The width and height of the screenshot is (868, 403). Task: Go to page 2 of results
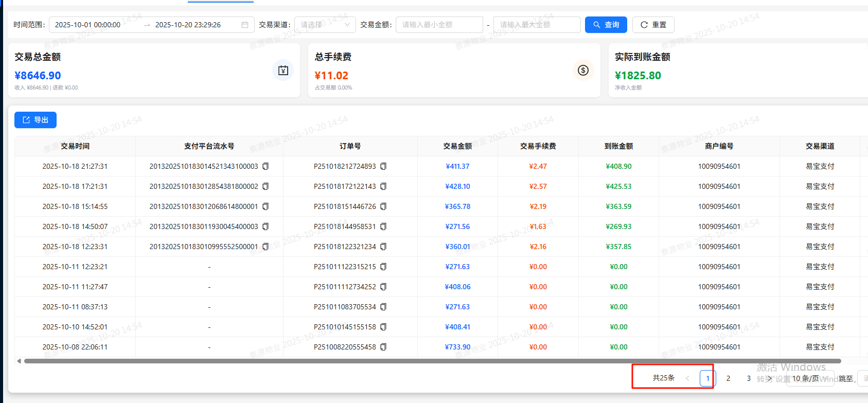(x=728, y=378)
